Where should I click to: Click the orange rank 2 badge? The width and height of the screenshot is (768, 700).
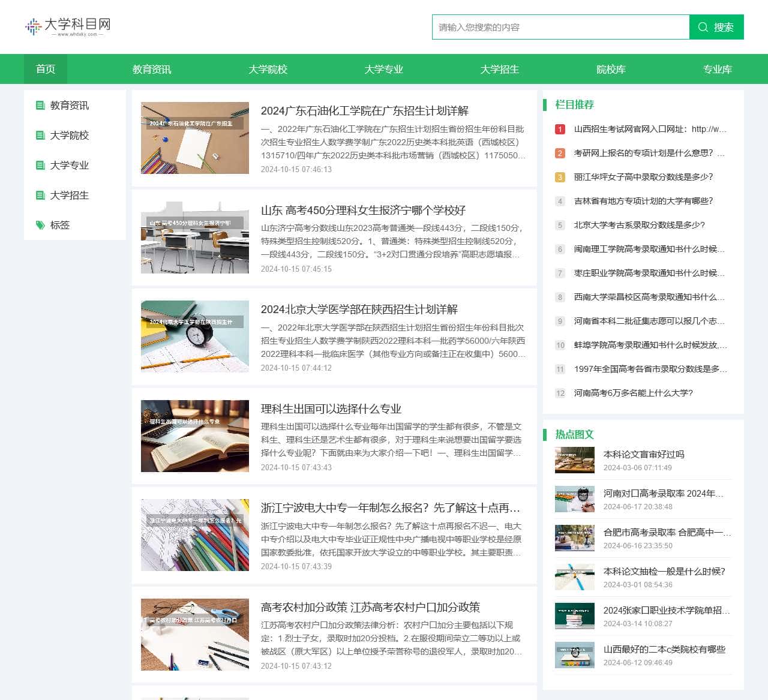(x=560, y=153)
